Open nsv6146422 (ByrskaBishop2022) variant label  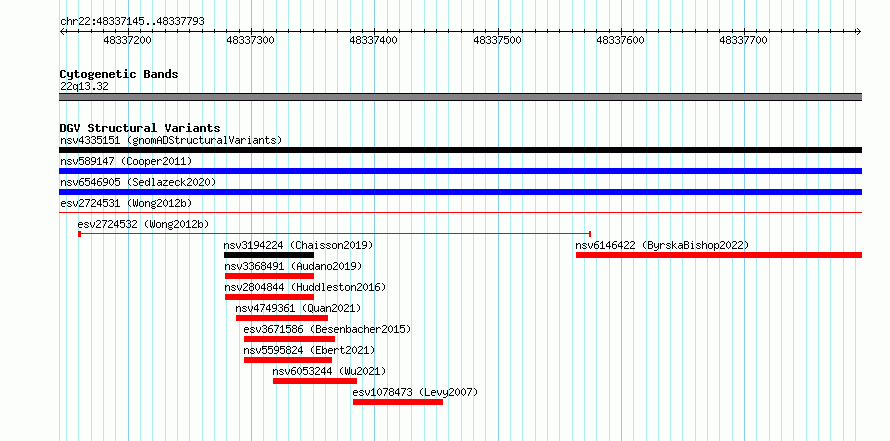click(662, 245)
